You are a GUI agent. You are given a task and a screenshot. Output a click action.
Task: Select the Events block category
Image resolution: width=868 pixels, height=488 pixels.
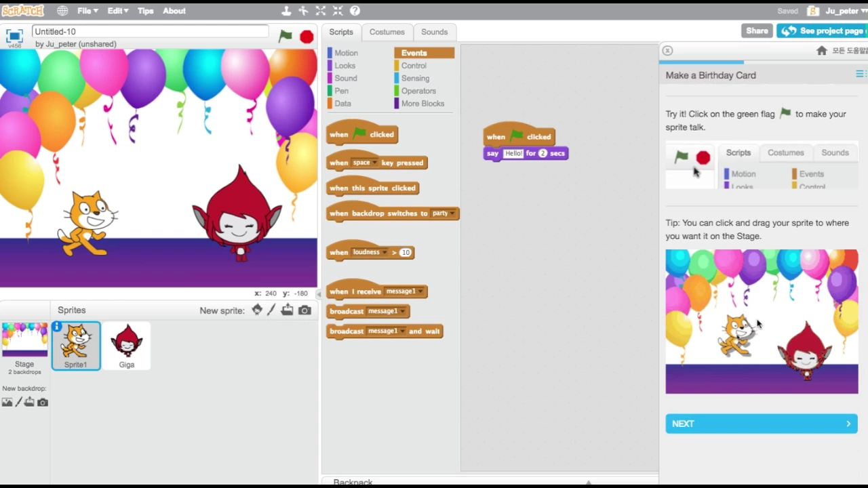(x=424, y=53)
